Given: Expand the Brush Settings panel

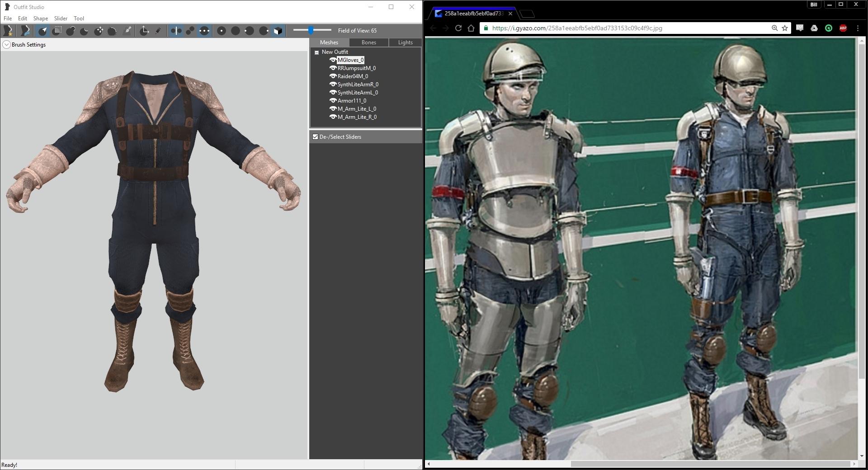Looking at the screenshot, I should [6, 45].
